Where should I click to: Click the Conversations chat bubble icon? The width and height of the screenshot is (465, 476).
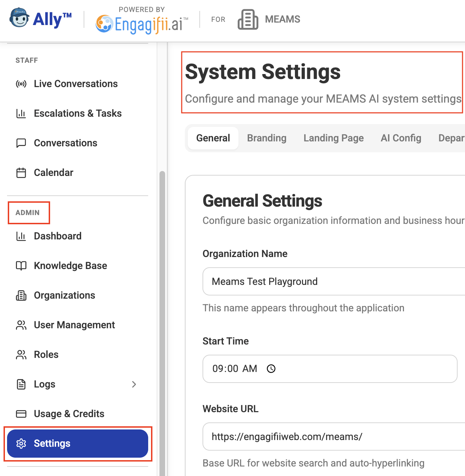[x=21, y=143]
